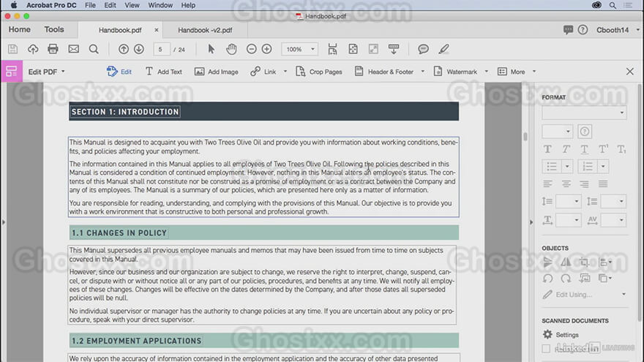Click the Edit button in toolbar
Viewport: 644px width, 362px height.
[x=119, y=72]
